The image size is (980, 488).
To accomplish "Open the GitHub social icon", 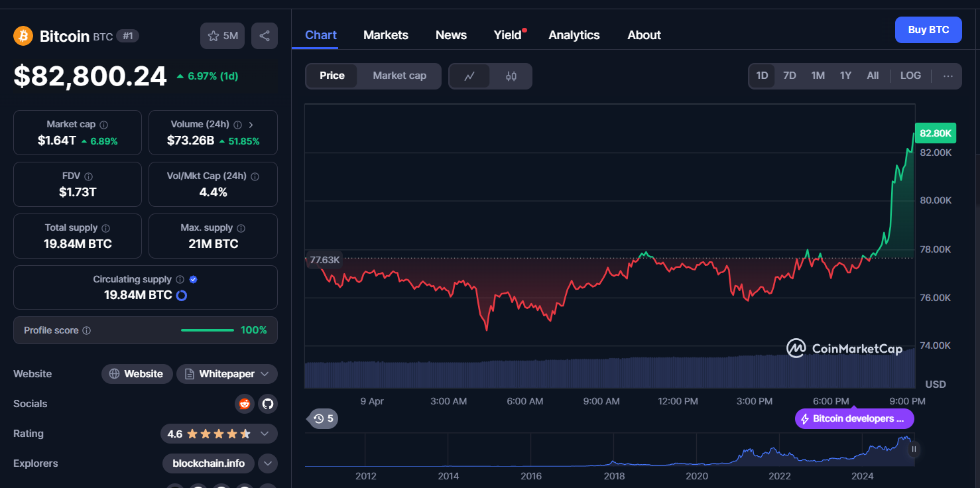I will (267, 403).
